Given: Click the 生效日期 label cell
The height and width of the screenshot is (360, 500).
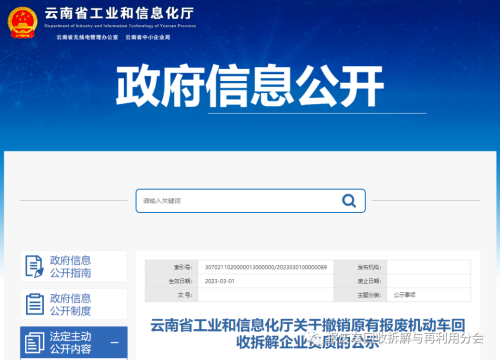Looking at the screenshot, I should click(172, 281).
